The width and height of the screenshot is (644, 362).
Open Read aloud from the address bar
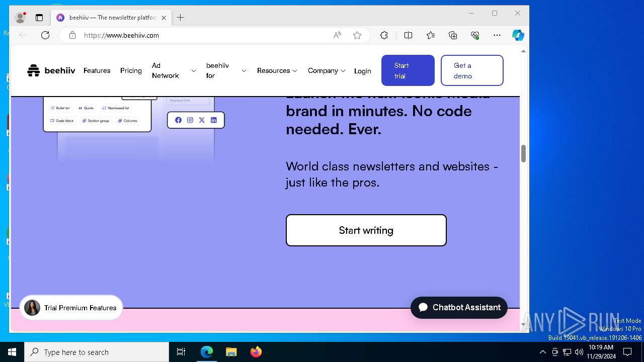tap(337, 35)
